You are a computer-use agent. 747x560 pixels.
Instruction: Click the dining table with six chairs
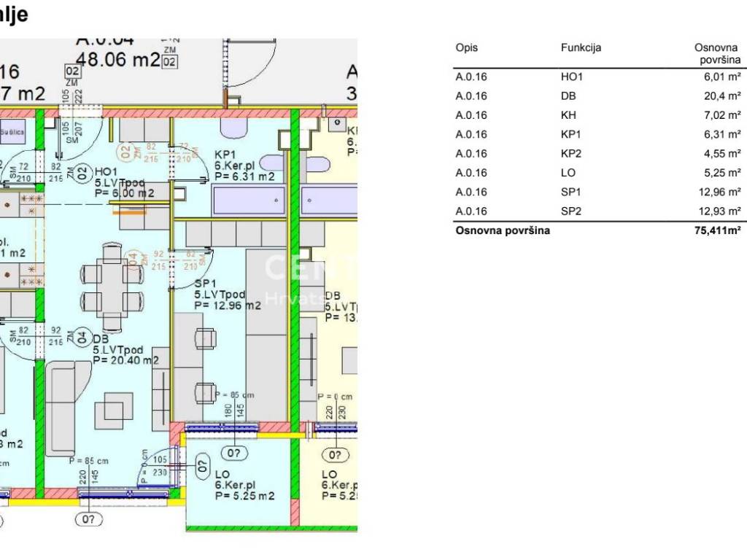pyautogui.click(x=113, y=287)
